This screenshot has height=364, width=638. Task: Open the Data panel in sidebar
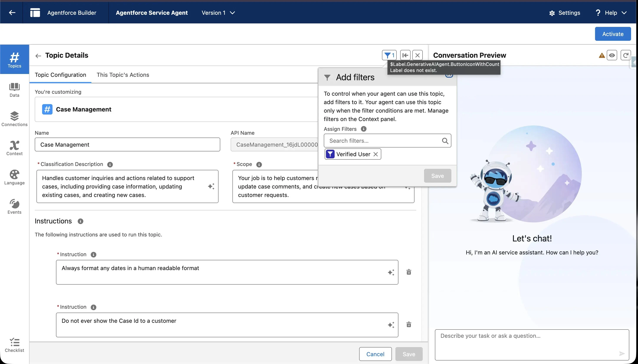tap(14, 90)
